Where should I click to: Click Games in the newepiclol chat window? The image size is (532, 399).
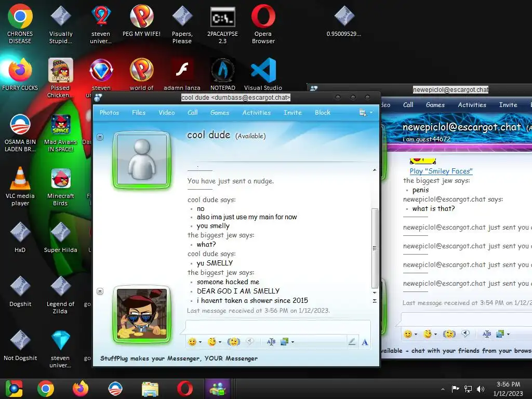[x=435, y=105]
